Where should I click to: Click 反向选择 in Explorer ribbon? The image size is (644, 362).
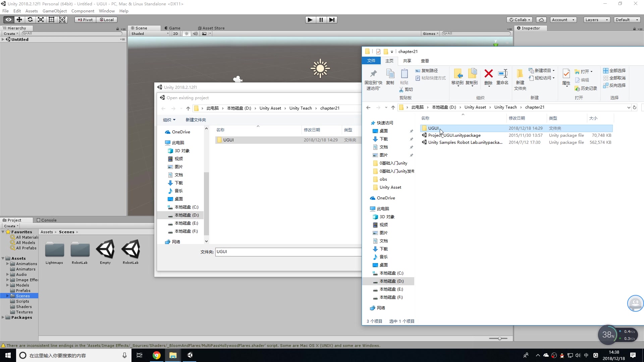pyautogui.click(x=614, y=85)
